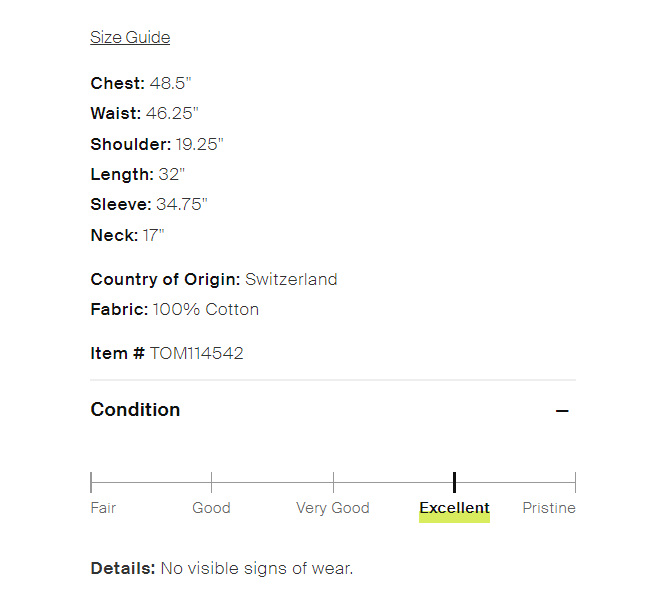Select the Good condition label

(x=211, y=508)
